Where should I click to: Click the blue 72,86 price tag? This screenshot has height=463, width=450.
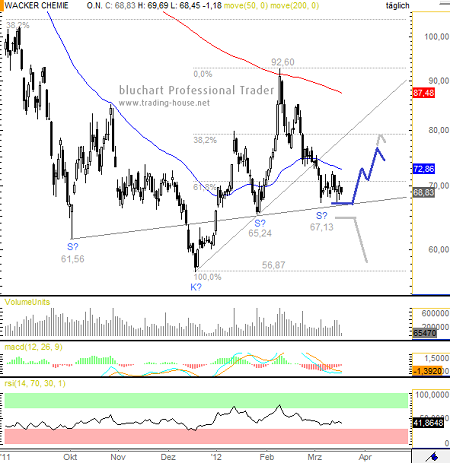pyautogui.click(x=424, y=169)
